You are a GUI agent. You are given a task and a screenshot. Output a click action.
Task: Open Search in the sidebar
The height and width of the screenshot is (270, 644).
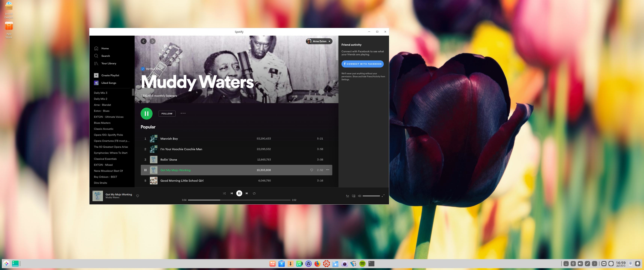[102, 56]
